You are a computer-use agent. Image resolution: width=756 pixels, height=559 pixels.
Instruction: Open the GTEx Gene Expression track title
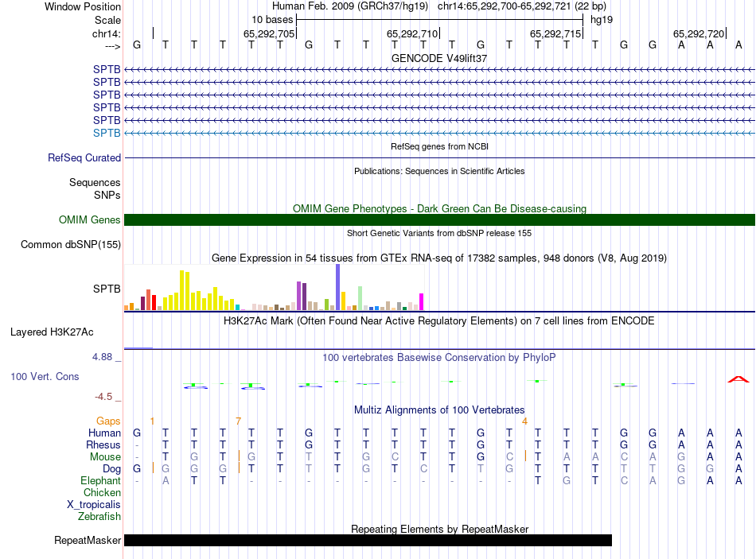tap(439, 258)
